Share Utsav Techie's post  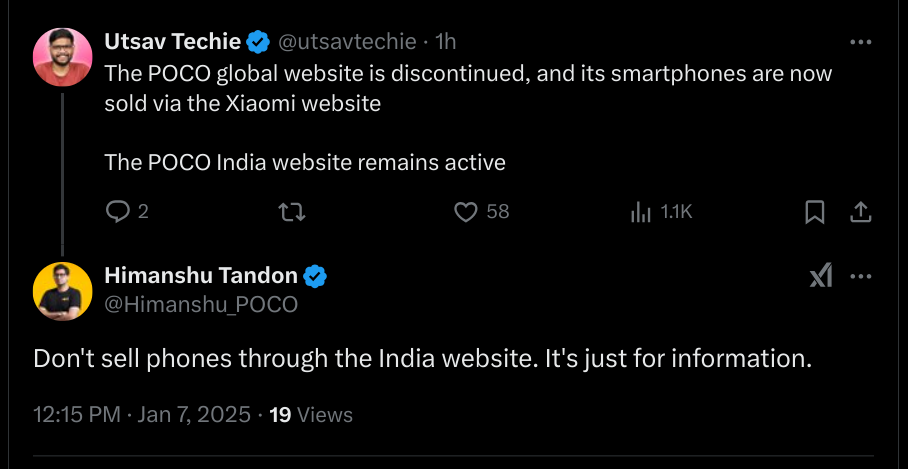[x=860, y=212]
